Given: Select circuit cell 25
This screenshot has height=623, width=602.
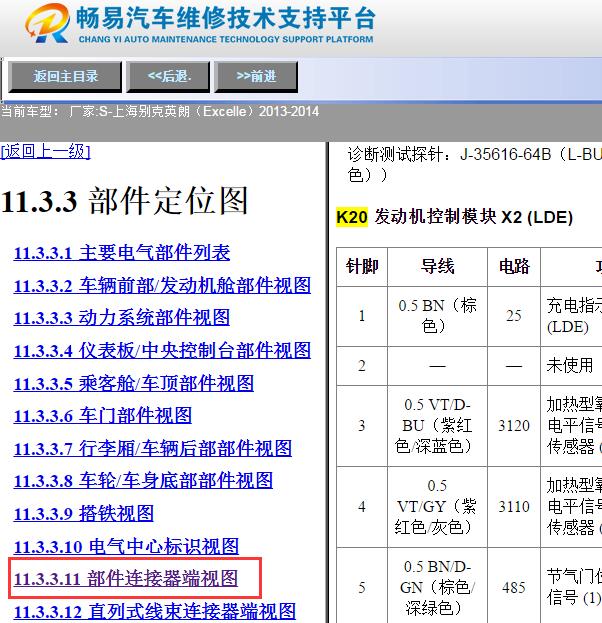Looking at the screenshot, I should tap(514, 316).
